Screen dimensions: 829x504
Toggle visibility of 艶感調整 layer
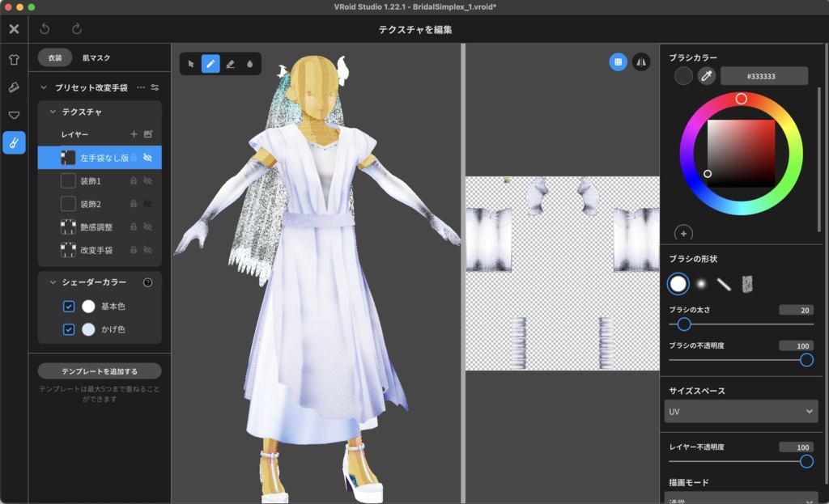(147, 227)
